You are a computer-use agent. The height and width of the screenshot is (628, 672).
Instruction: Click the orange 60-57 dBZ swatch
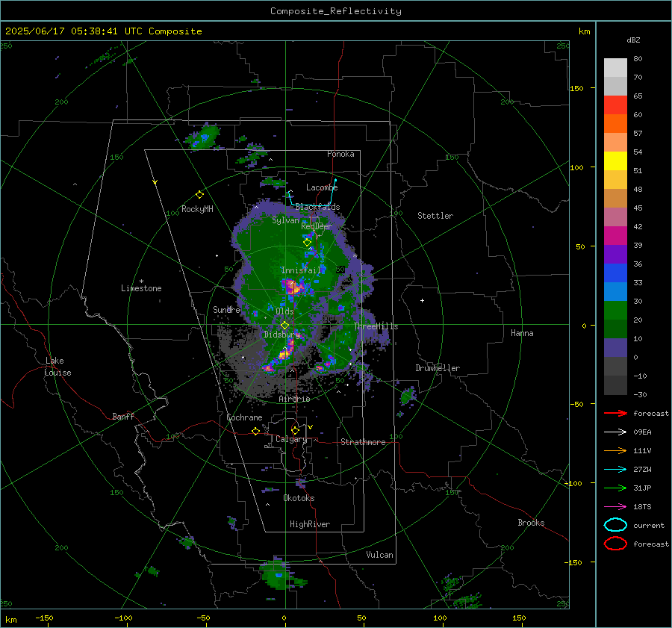[615, 123]
